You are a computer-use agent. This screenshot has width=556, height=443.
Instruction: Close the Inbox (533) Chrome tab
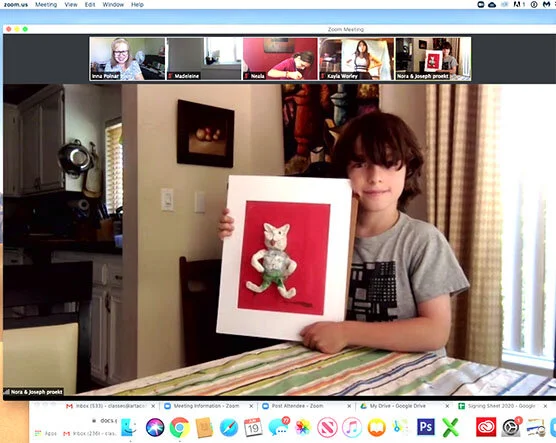(x=153, y=406)
